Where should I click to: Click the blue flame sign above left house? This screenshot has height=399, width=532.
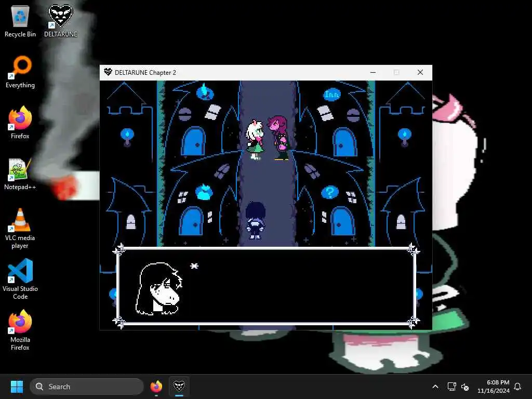[205, 92]
